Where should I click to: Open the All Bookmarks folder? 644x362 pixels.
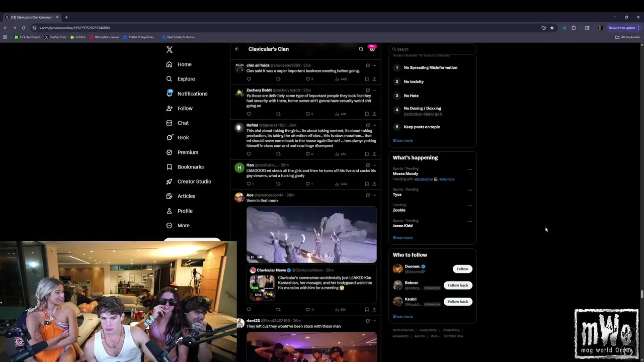click(x=627, y=37)
